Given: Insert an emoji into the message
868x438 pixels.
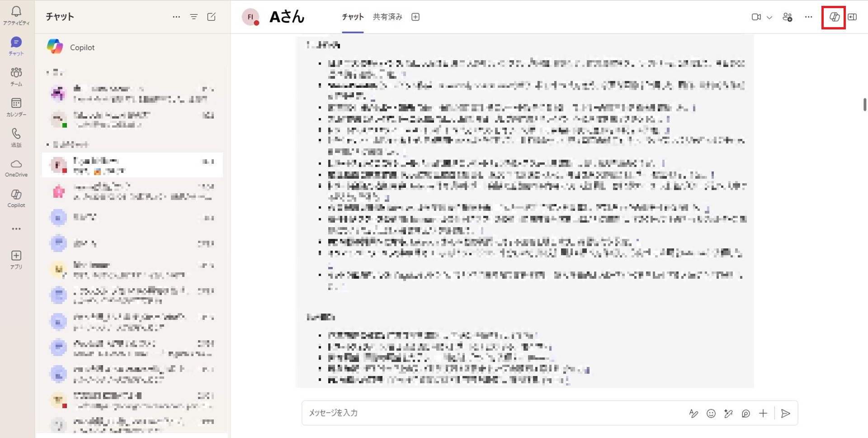Looking at the screenshot, I should pyautogui.click(x=711, y=413).
